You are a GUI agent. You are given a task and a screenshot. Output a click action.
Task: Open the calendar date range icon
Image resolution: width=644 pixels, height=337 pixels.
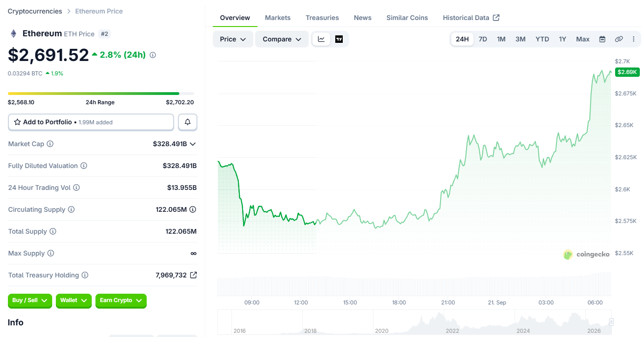point(602,39)
